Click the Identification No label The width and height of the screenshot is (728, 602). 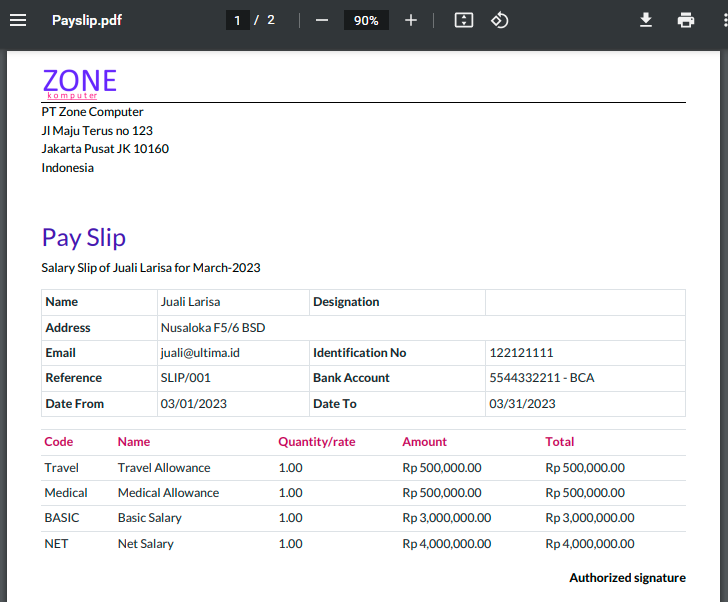359,353
